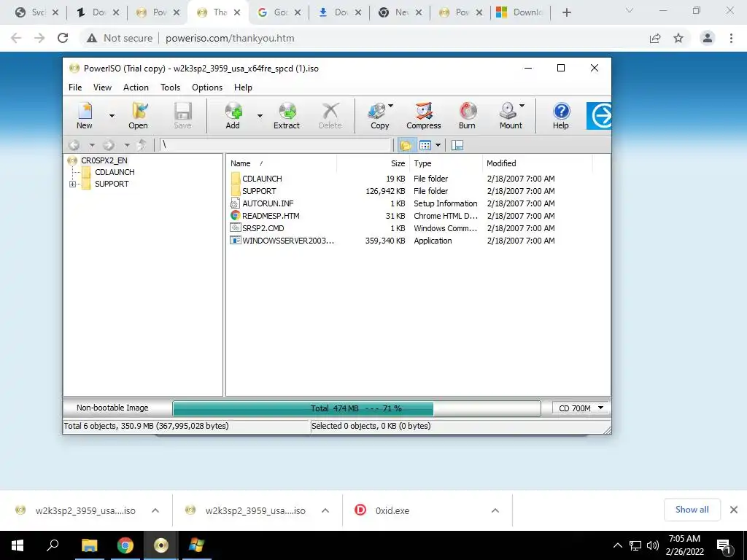Open options arrow for 0xid.exe download
This screenshot has width=747, height=560.
[495, 510]
